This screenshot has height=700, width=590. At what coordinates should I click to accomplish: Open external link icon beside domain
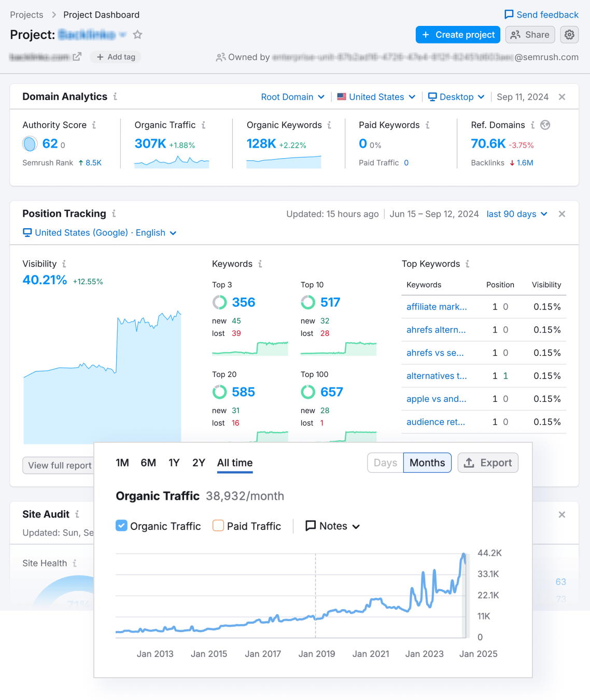point(77,57)
